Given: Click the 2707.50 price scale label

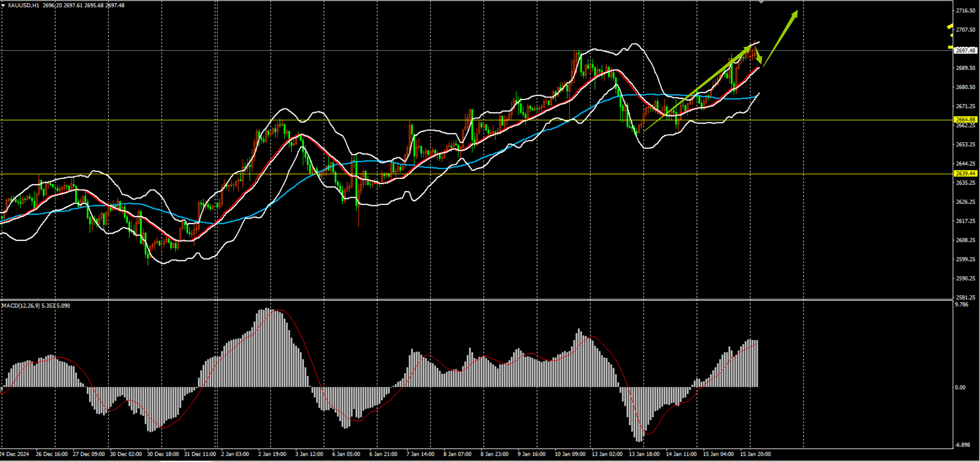Looking at the screenshot, I should pyautogui.click(x=966, y=30).
